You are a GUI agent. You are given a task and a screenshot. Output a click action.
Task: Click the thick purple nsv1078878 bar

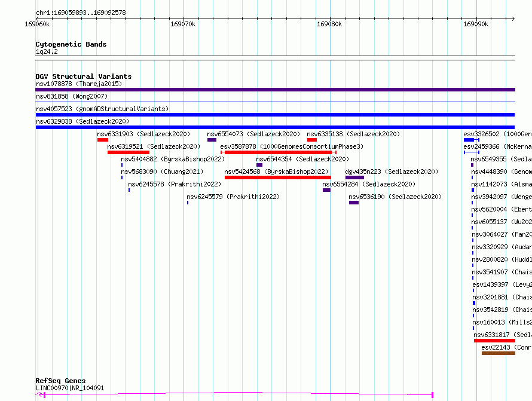(275, 90)
